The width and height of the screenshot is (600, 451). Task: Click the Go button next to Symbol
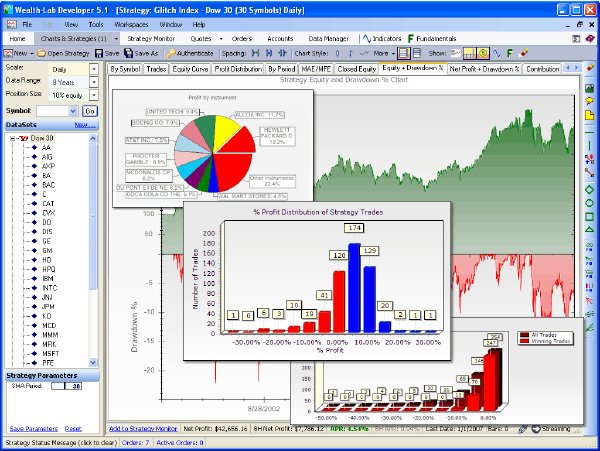point(90,111)
